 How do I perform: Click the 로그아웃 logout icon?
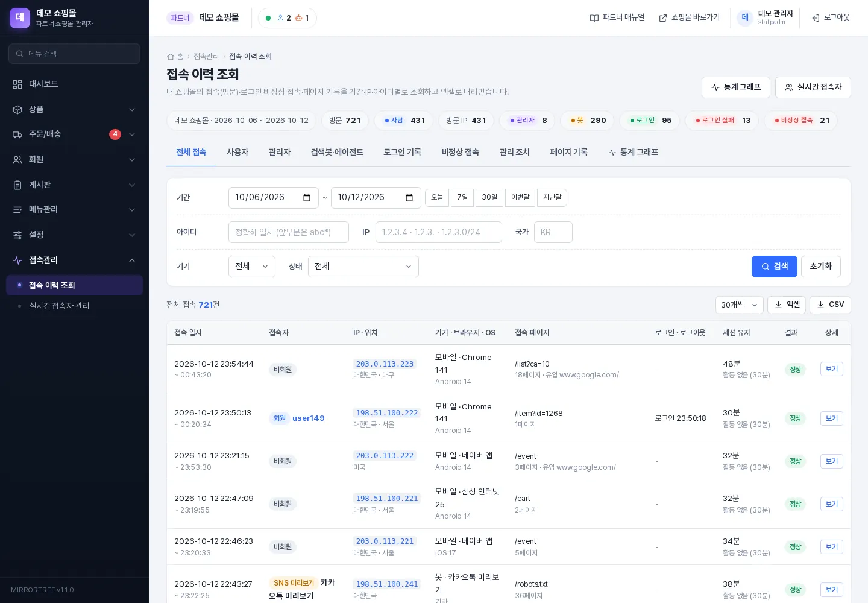(x=816, y=18)
